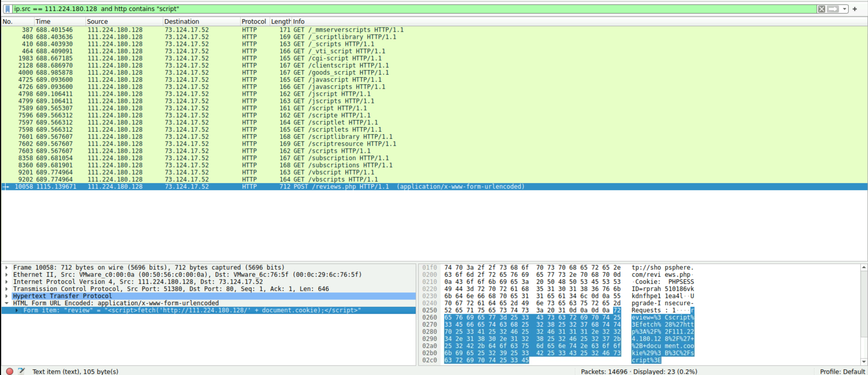Screen dimensions: 868x375
Task: Collapse the HTML Form URL Encoded node
Action: click(6, 303)
